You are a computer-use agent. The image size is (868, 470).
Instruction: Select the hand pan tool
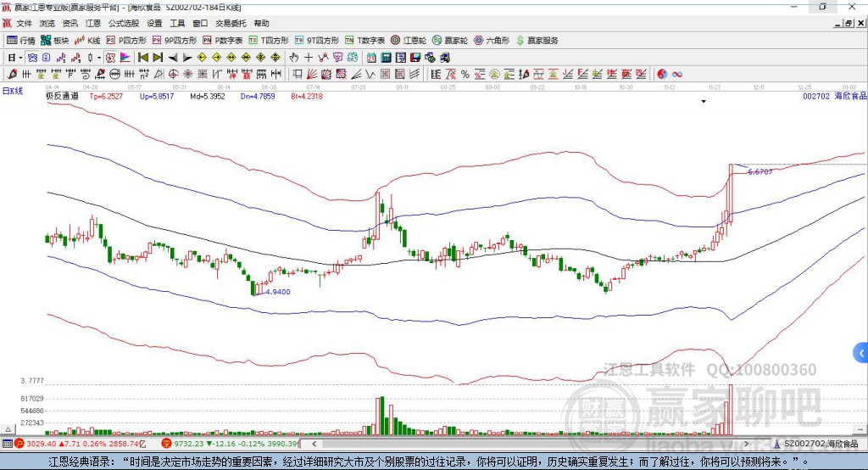tap(294, 58)
